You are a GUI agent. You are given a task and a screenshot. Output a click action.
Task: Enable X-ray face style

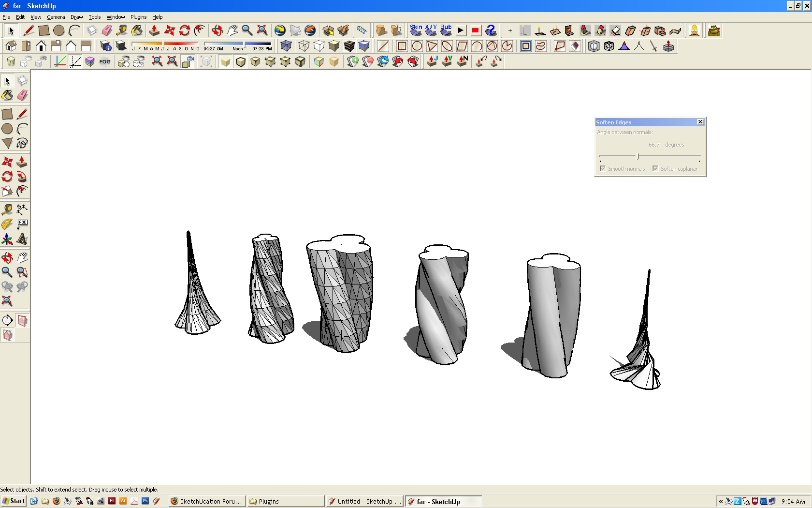click(x=286, y=46)
